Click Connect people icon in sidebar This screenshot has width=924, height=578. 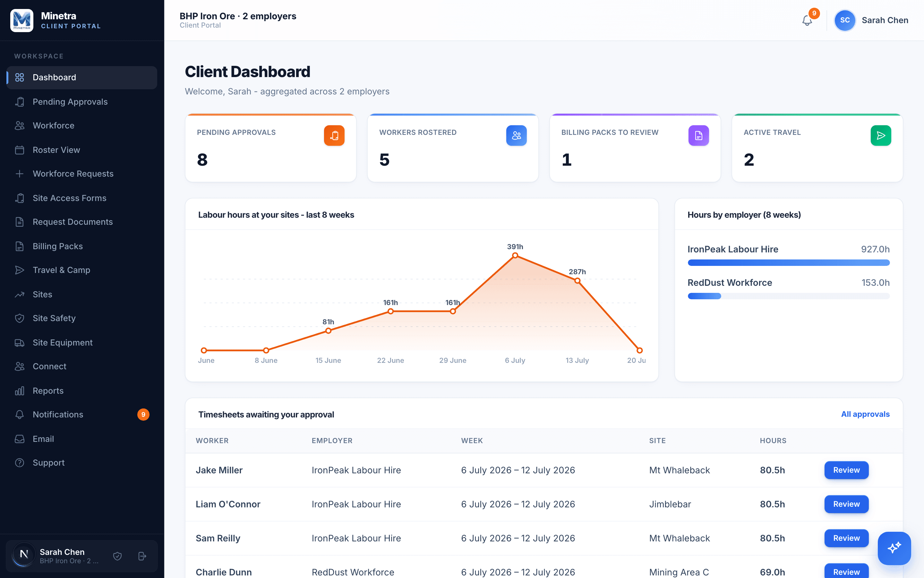[x=20, y=366]
